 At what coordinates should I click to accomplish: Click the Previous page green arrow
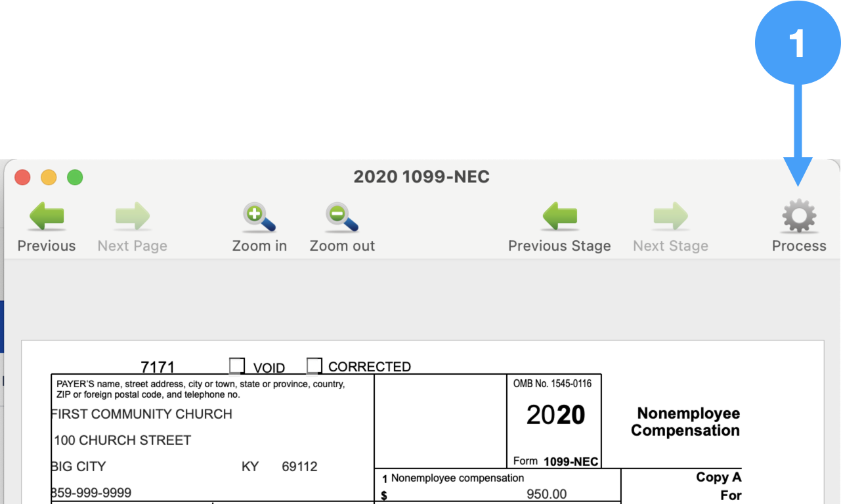(x=47, y=217)
